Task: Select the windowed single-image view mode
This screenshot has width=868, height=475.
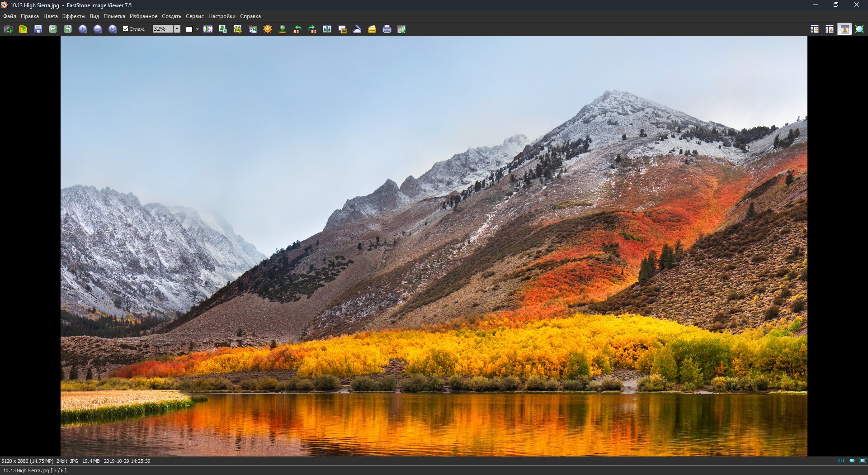Action: 844,29
